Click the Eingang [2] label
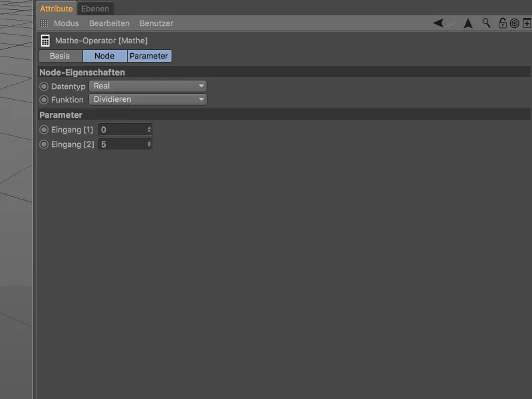The image size is (532, 399). coord(72,144)
